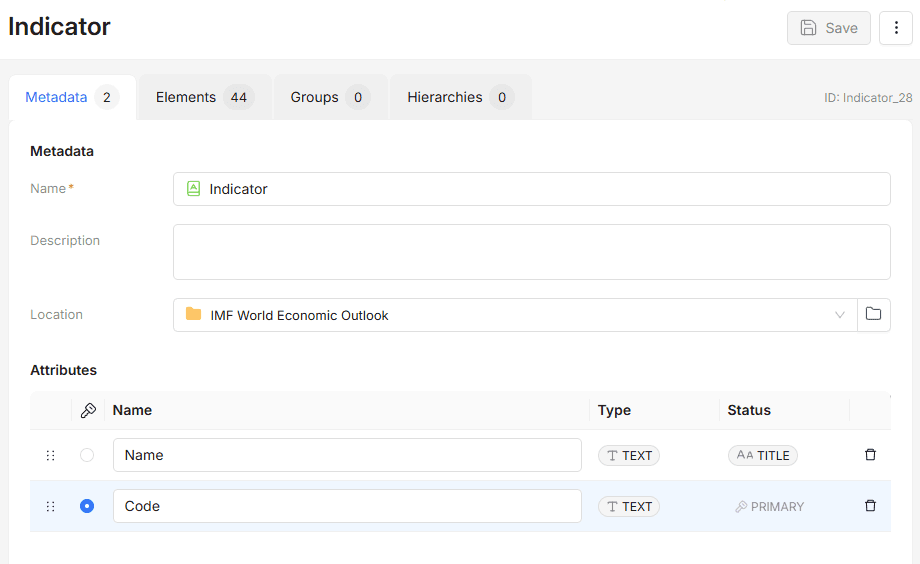Switch to the Hierarchies tab
Image resolution: width=920 pixels, height=564 pixels.
pos(461,97)
